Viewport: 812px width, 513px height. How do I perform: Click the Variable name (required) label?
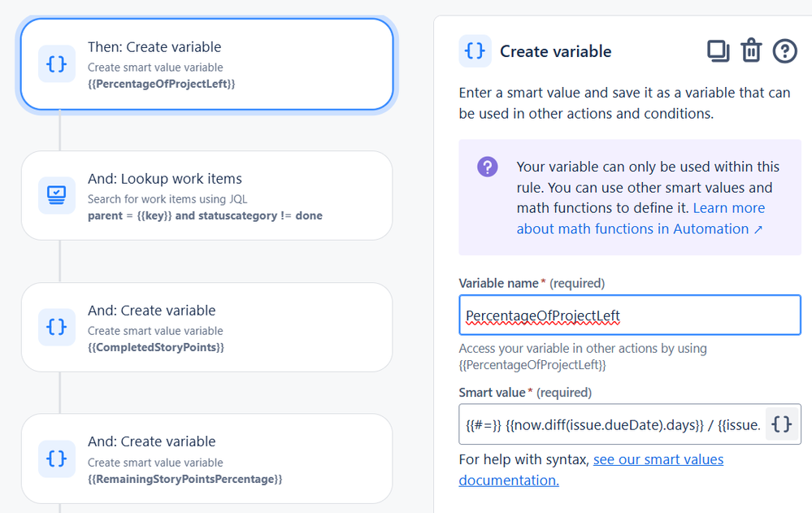(532, 284)
